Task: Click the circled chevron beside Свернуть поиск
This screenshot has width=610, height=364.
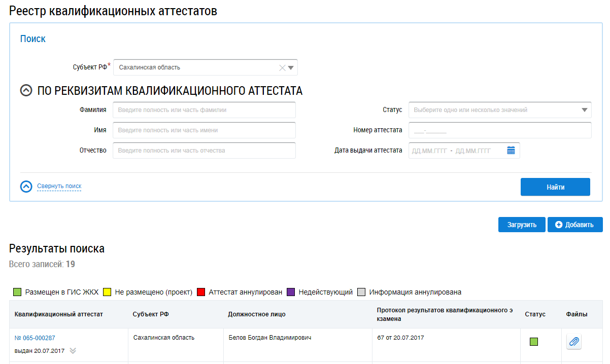Action: click(26, 187)
